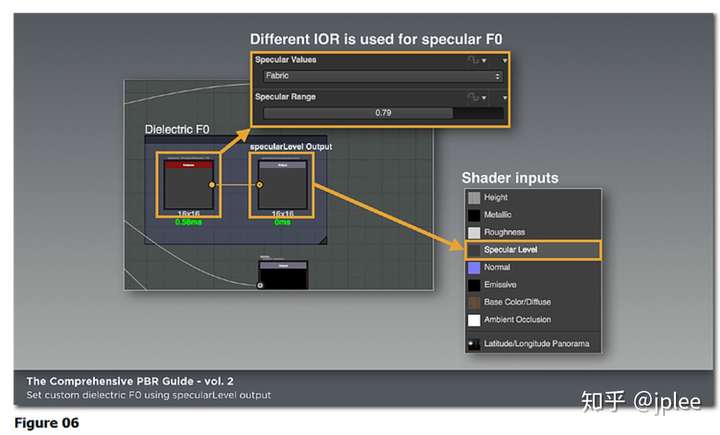
Task: Click the Dielectric F0 node's output connector
Action: pos(212,185)
